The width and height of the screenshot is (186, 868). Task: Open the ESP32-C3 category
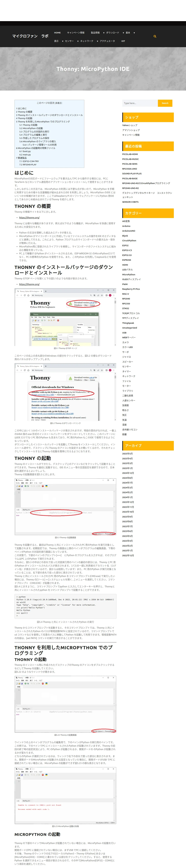[127, 250]
